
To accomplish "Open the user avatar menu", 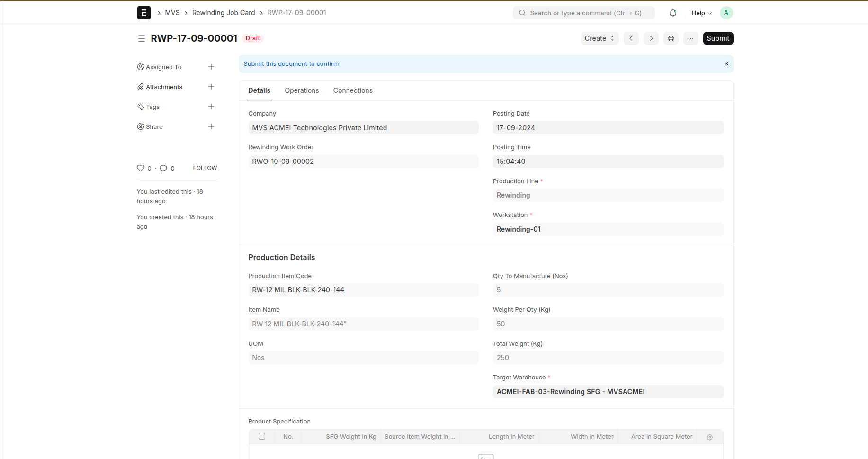I will pos(726,13).
